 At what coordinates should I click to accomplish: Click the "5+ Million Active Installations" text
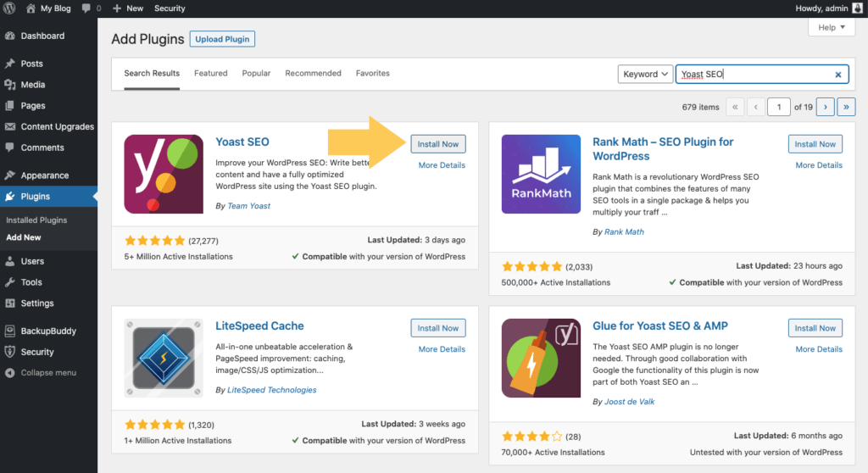tap(178, 257)
